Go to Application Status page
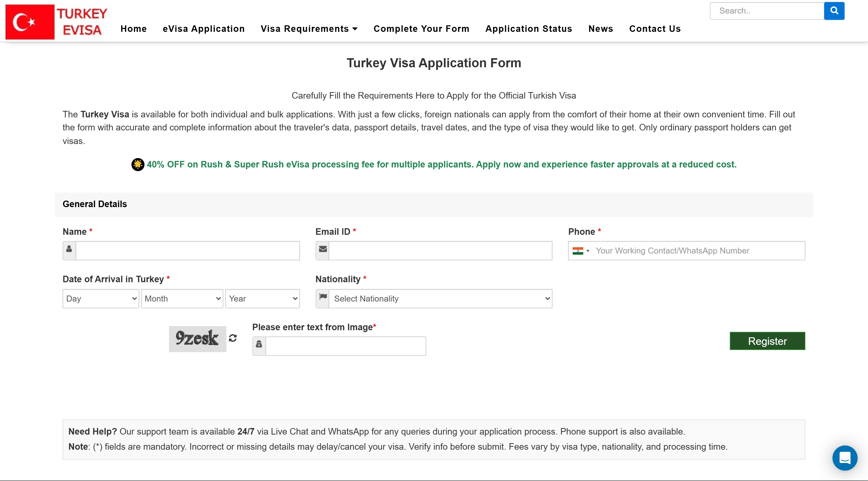The height and width of the screenshot is (481, 868). [528, 29]
